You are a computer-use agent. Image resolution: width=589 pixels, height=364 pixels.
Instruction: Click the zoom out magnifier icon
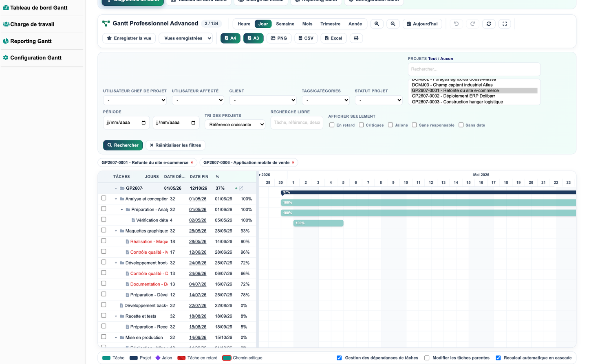393,24
